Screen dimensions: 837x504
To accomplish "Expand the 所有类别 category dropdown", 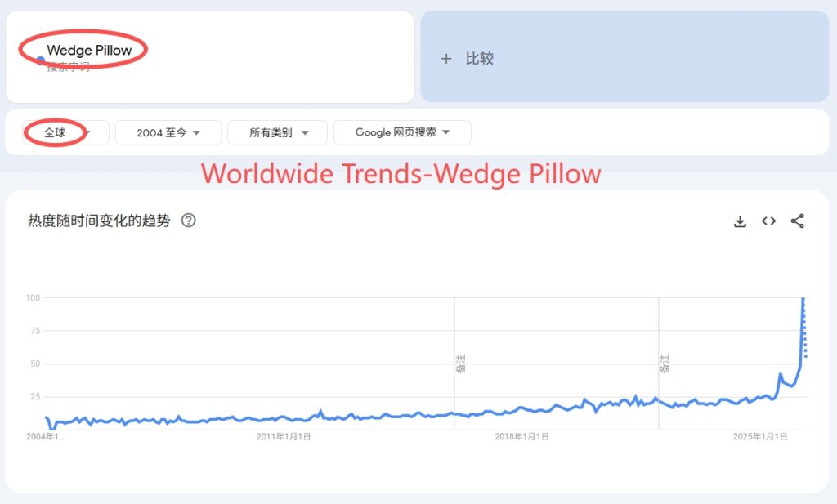I will tap(278, 133).
